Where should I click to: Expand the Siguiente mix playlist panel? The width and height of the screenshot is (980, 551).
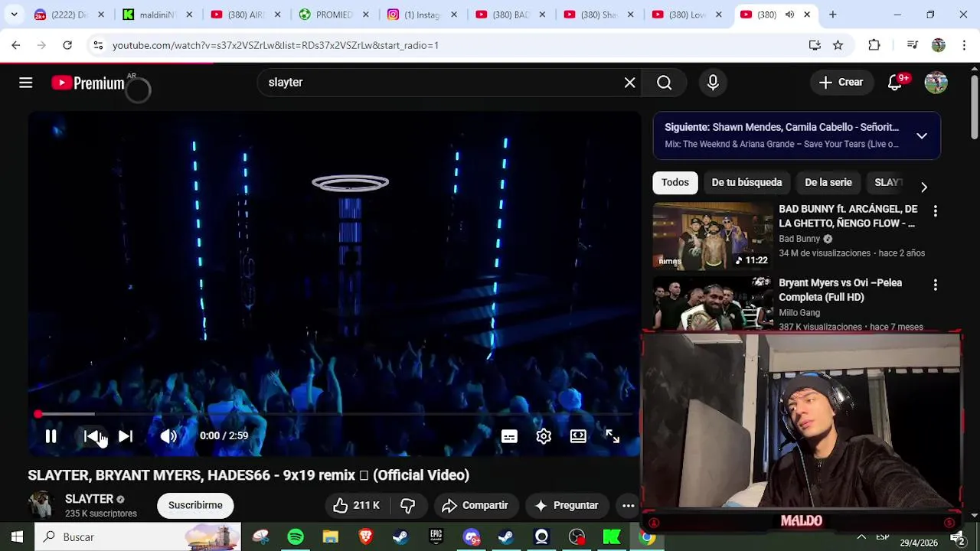pyautogui.click(x=922, y=136)
